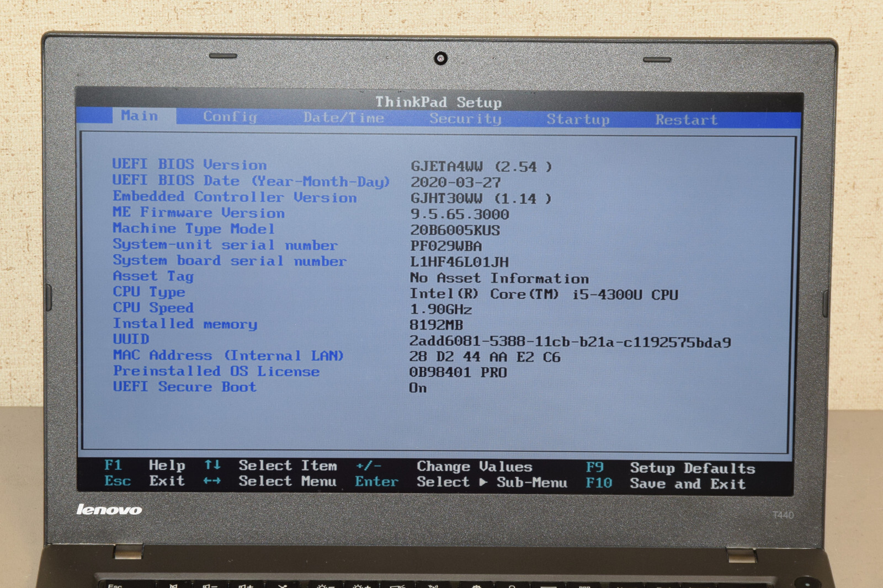Click the Secure Boot value On
Screen dimensions: 883x588
(418, 388)
